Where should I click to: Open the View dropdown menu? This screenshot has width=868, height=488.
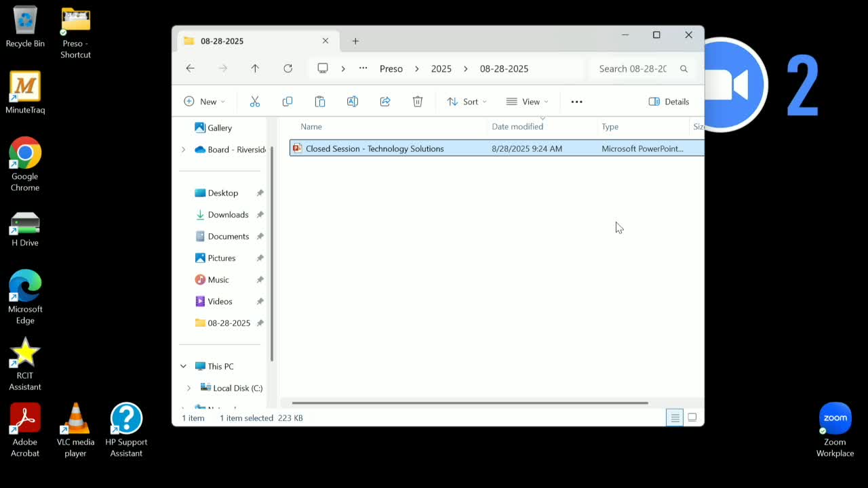point(527,102)
